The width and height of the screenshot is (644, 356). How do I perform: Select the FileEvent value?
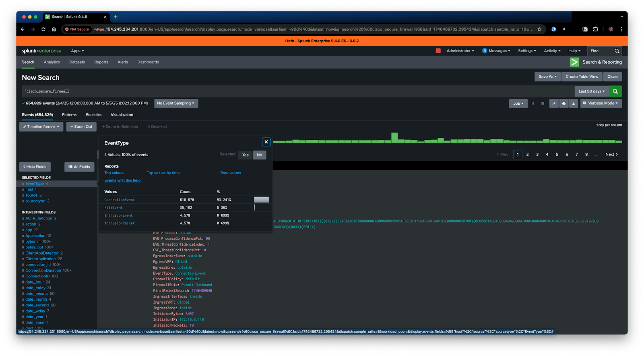coord(114,208)
